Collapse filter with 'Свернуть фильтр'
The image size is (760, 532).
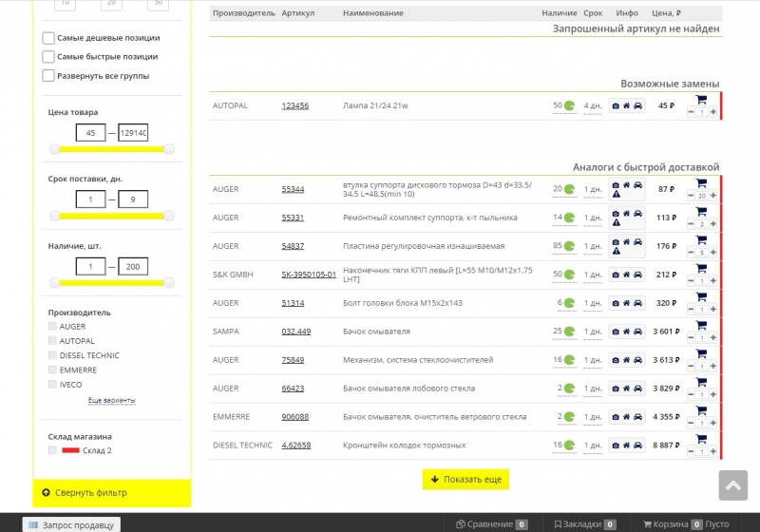tap(112, 493)
